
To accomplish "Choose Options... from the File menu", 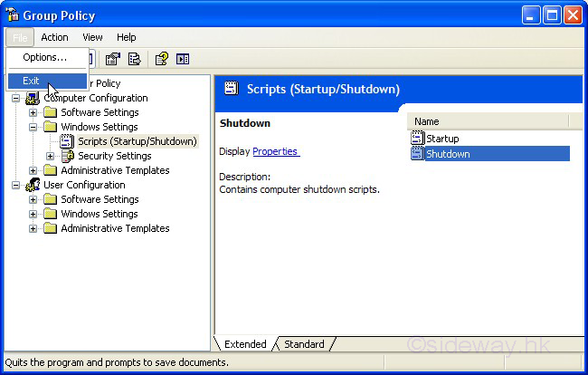I will click(44, 58).
